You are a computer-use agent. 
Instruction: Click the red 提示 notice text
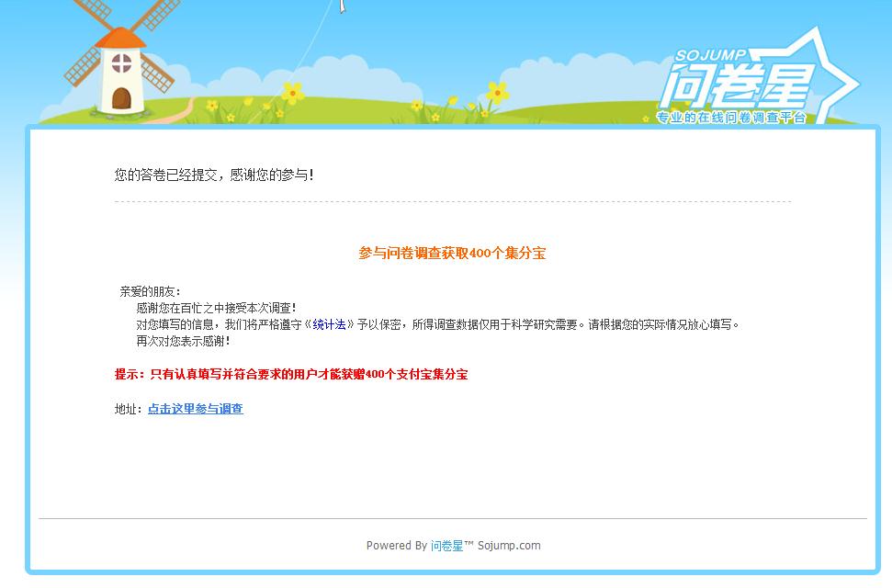(x=291, y=375)
